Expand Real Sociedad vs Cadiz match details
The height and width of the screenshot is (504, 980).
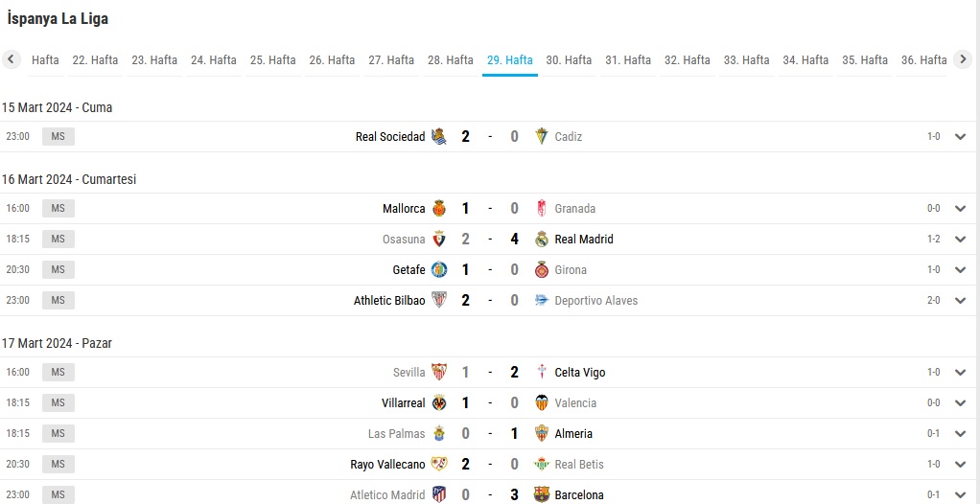coord(961,137)
